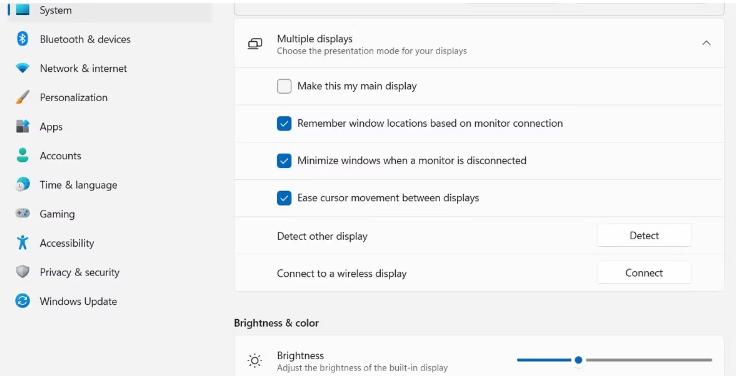Click the Connect wireless display button

[x=644, y=273]
